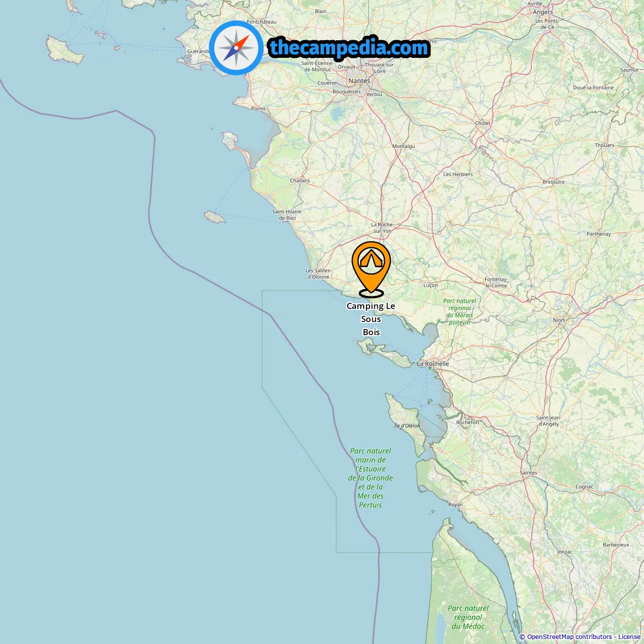Open the License link
Screen dimensions: 644x644
click(x=629, y=637)
